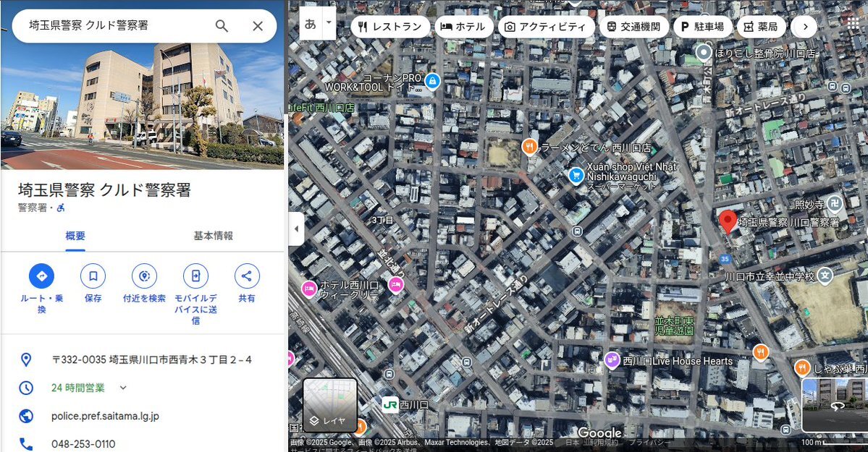The height and width of the screenshot is (452, 868).
Task: Click the 付近を検索 nearby icon
Action: click(x=145, y=276)
